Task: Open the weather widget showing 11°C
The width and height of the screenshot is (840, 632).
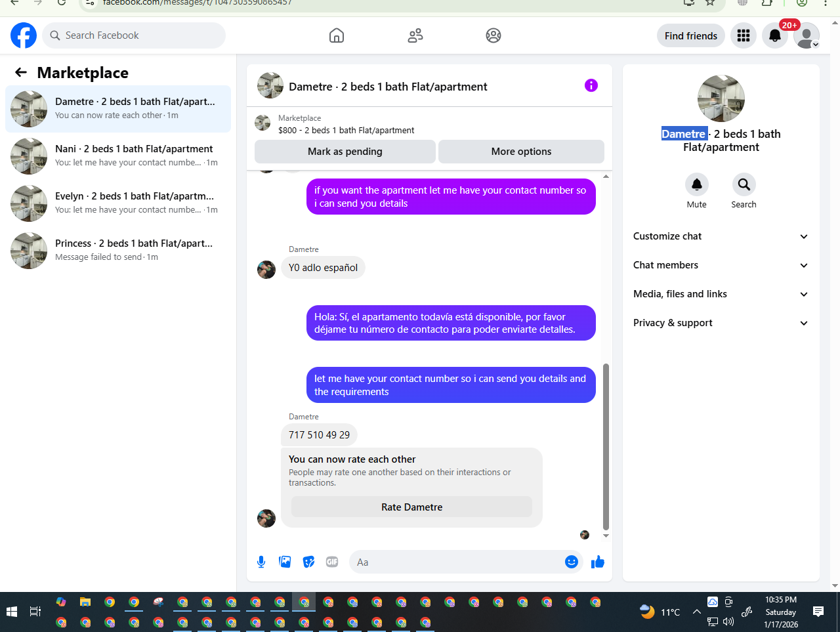Action: pyautogui.click(x=660, y=612)
